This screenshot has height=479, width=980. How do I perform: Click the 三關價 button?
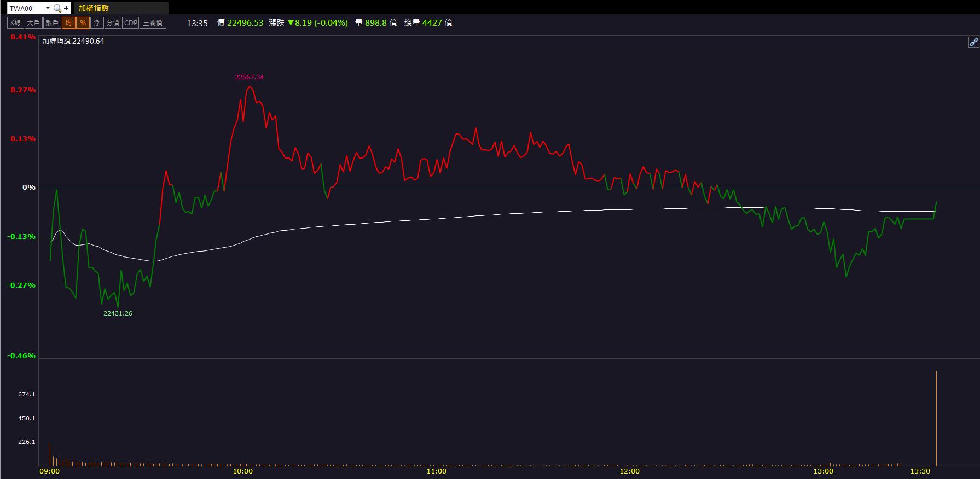[153, 23]
